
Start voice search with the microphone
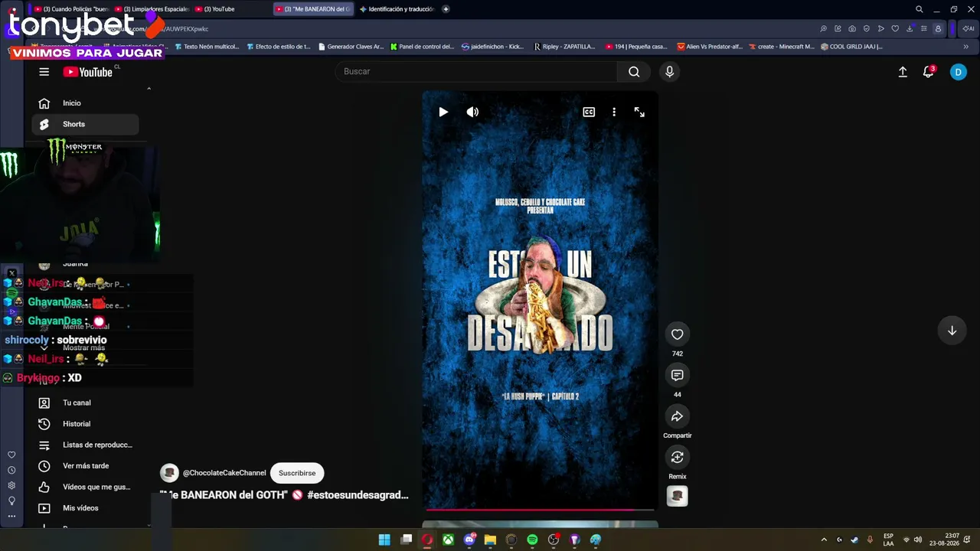669,71
